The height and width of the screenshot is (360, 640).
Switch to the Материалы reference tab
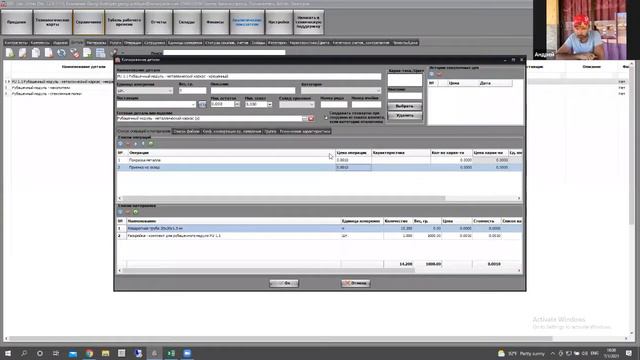click(96, 42)
